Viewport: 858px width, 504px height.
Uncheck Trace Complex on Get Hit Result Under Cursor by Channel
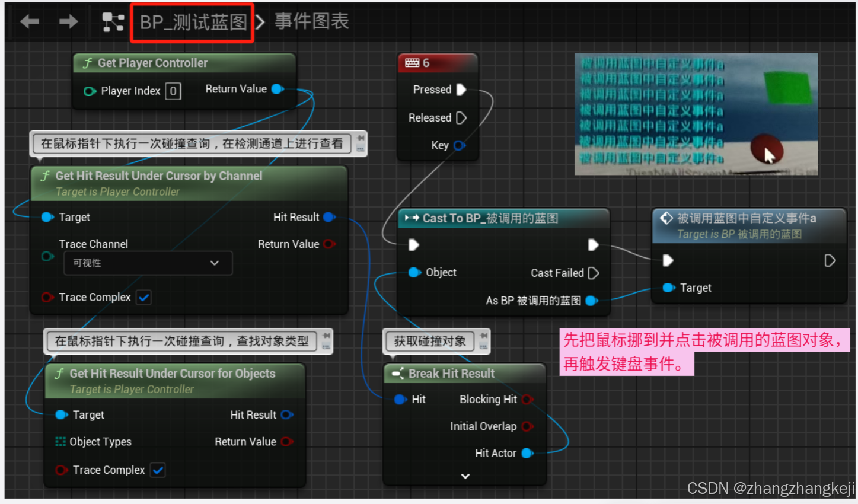[143, 297]
